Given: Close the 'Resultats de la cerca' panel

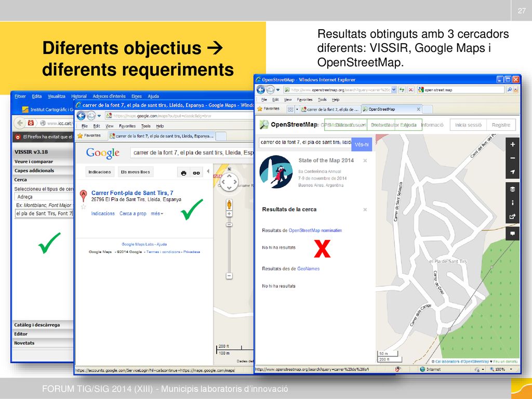Looking at the screenshot, I should pos(365,210).
